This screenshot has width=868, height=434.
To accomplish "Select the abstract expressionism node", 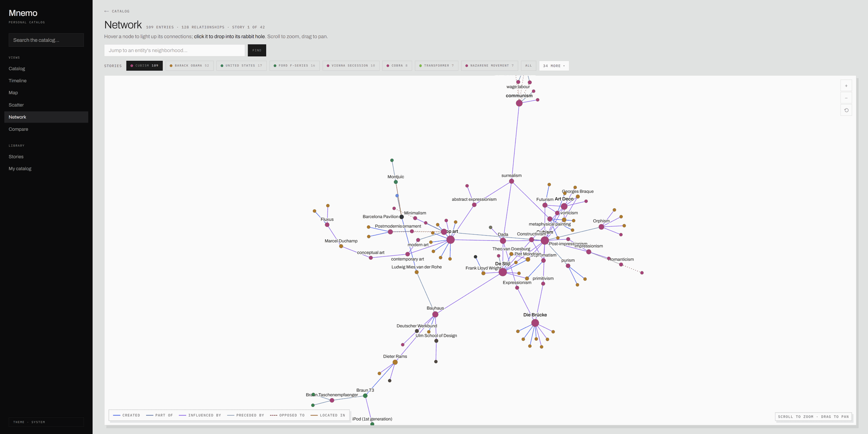I will [x=474, y=205].
